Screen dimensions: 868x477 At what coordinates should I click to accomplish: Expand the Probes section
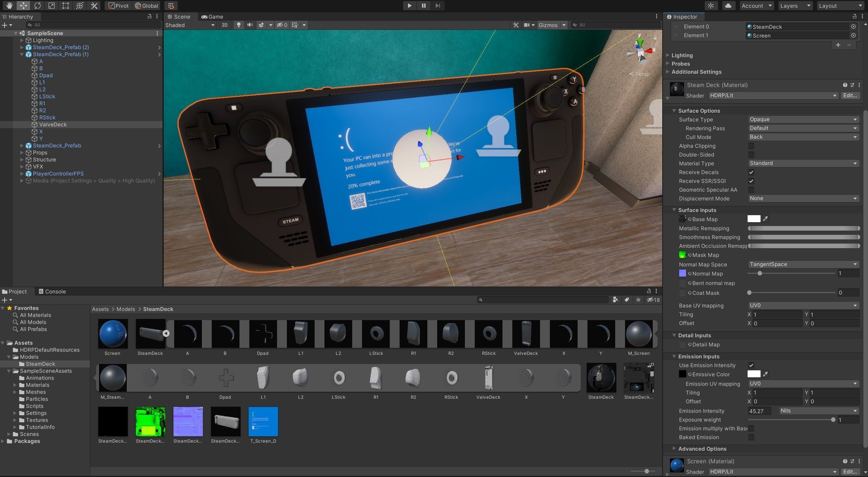coord(668,64)
